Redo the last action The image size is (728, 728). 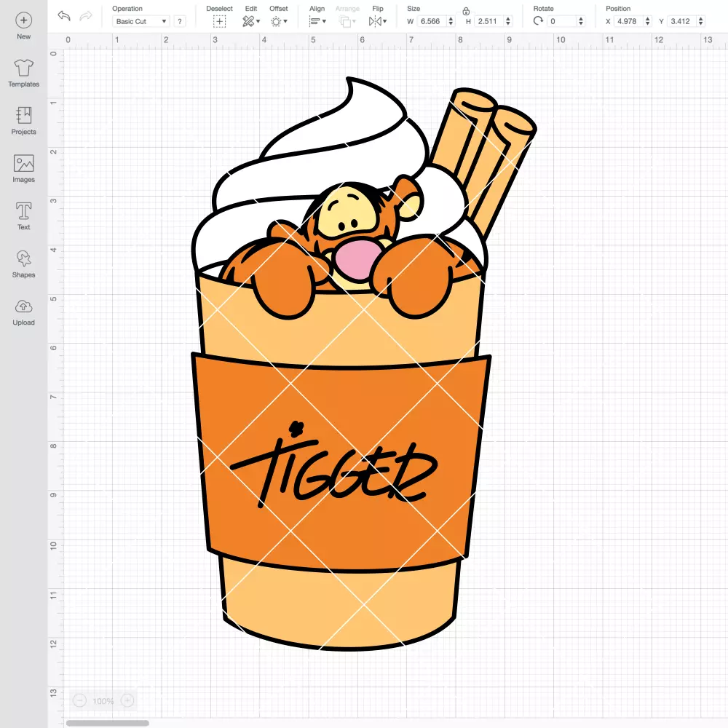[x=85, y=16]
